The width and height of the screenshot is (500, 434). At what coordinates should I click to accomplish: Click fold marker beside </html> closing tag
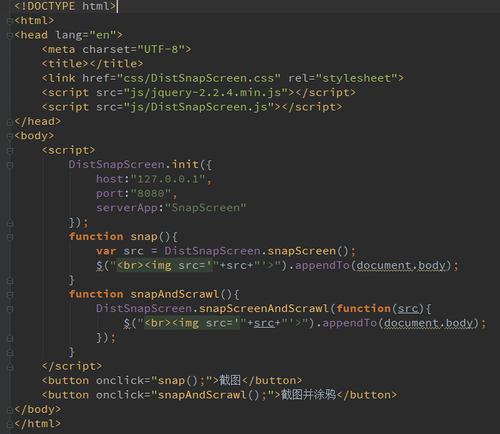point(10,424)
